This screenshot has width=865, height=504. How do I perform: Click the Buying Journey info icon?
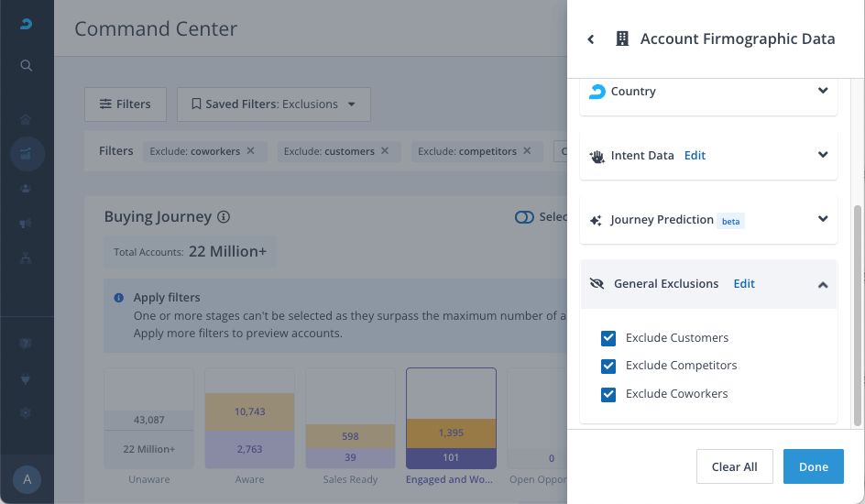click(224, 217)
